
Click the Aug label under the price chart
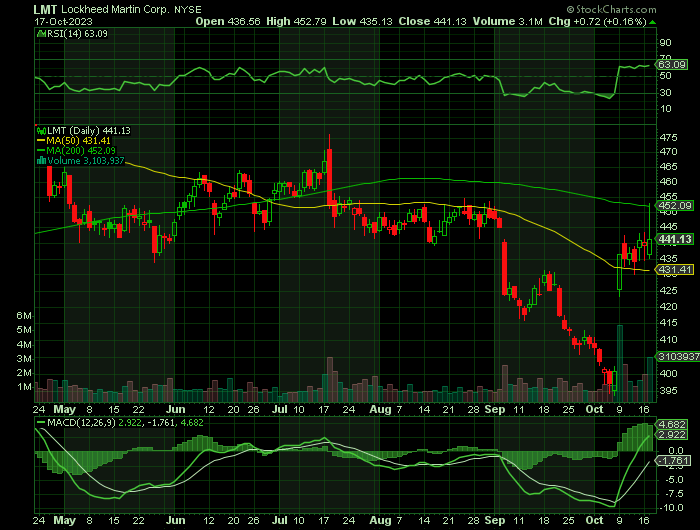pos(380,409)
